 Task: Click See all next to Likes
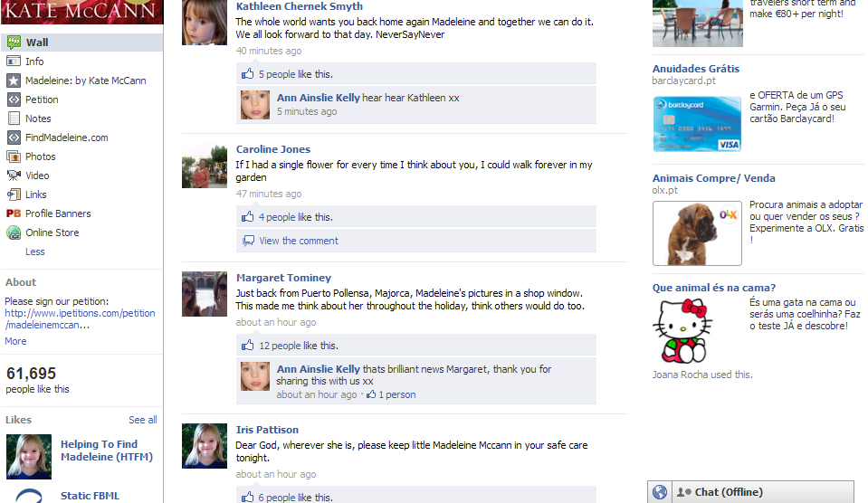click(143, 420)
